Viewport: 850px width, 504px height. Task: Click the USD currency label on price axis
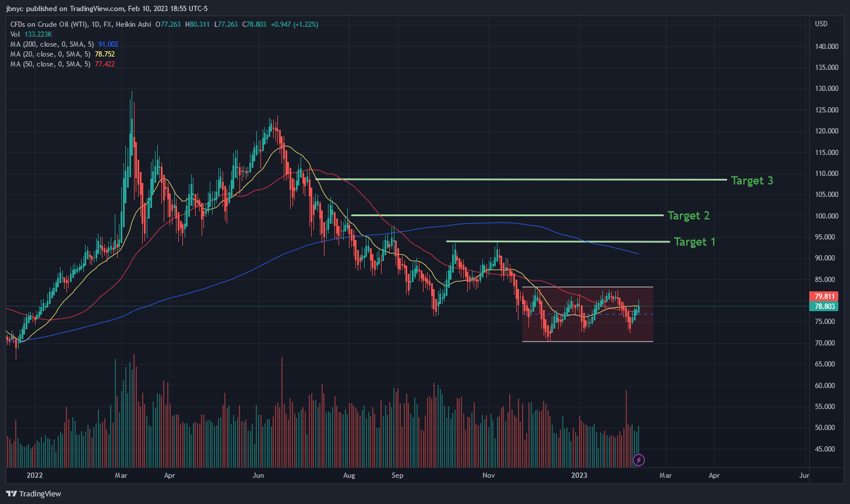tap(821, 24)
